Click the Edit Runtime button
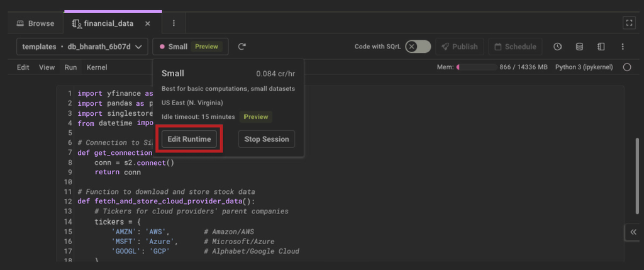 [x=189, y=139]
